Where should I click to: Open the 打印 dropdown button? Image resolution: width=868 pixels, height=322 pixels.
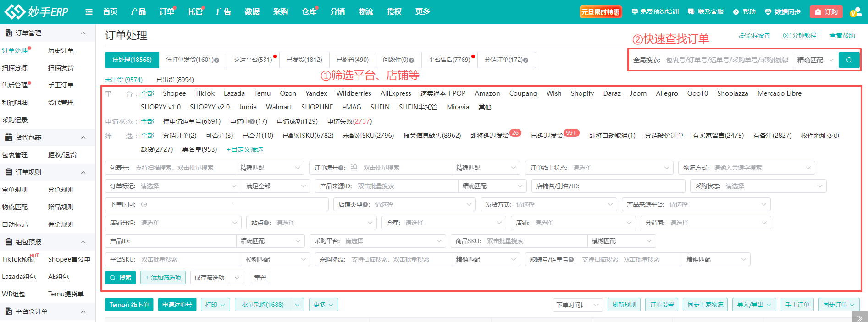pos(215,305)
